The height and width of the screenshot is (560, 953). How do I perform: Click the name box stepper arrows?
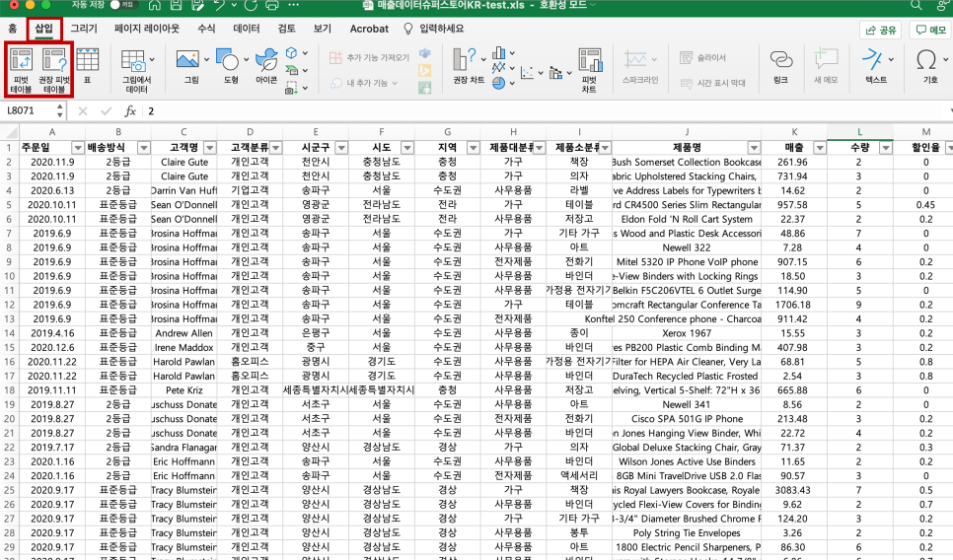[x=59, y=110]
